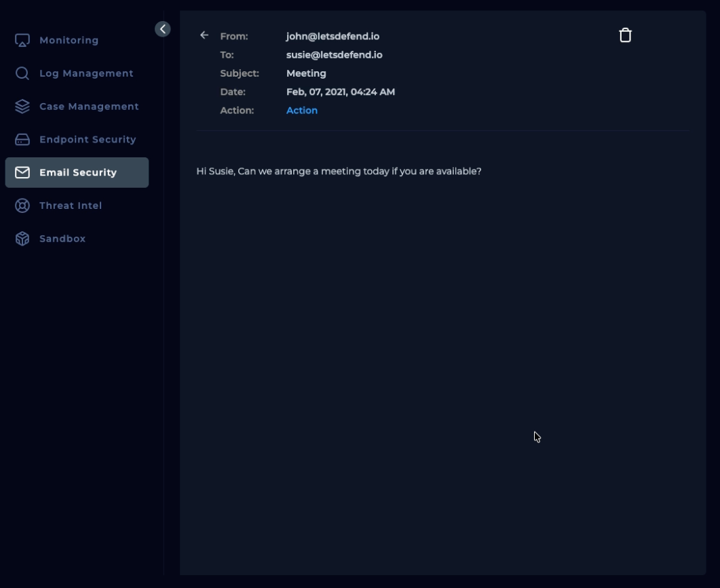Delete this email with the trash icon
Screen dimensions: 720x588
[x=625, y=35]
